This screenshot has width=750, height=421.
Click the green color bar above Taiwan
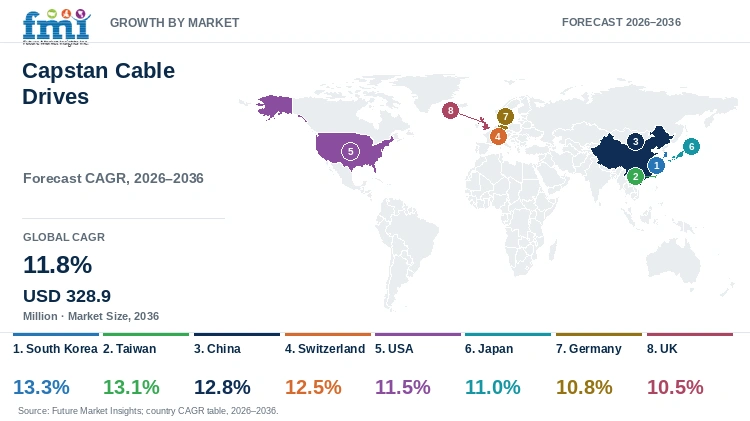[x=146, y=334]
